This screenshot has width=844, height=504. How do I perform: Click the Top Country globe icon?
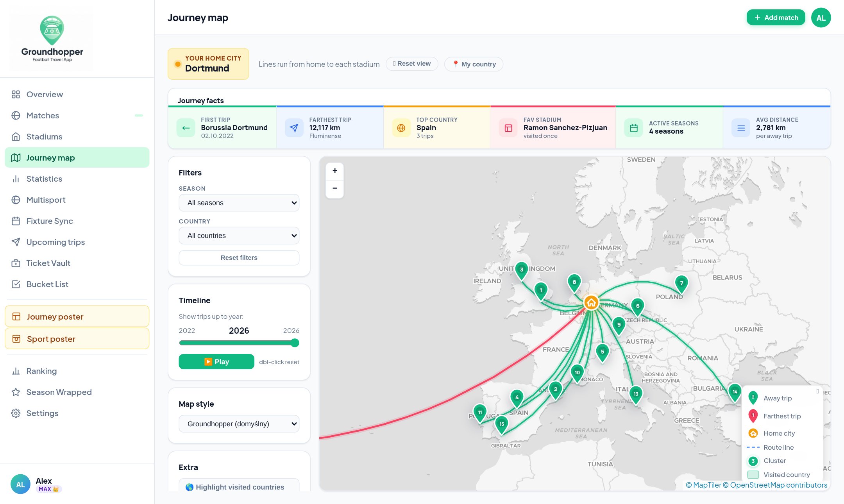point(401,128)
